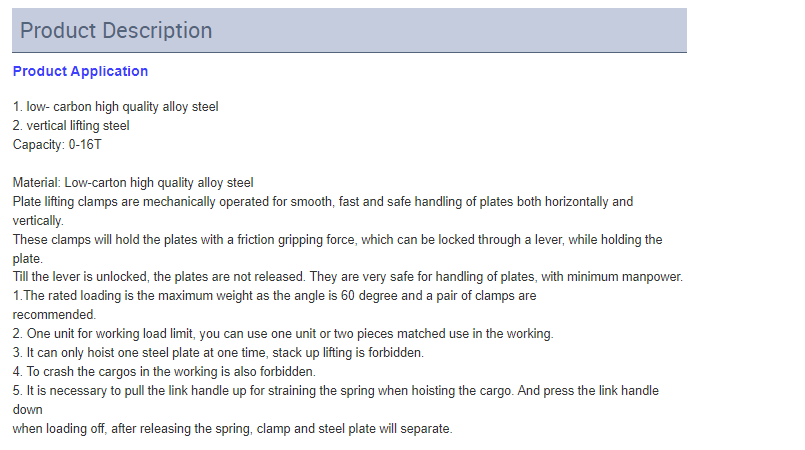805x450 pixels.
Task: Click the 'Material: Low-carton' line
Action: pyautogui.click(x=133, y=183)
